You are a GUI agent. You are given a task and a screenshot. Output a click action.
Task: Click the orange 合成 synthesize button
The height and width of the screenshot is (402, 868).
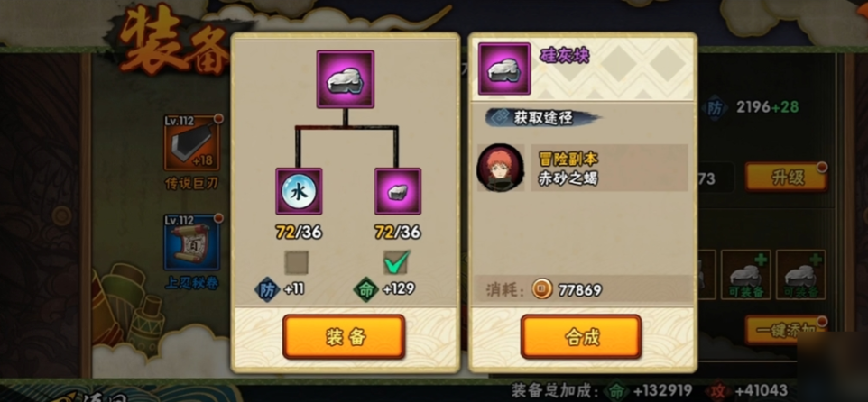(x=581, y=337)
